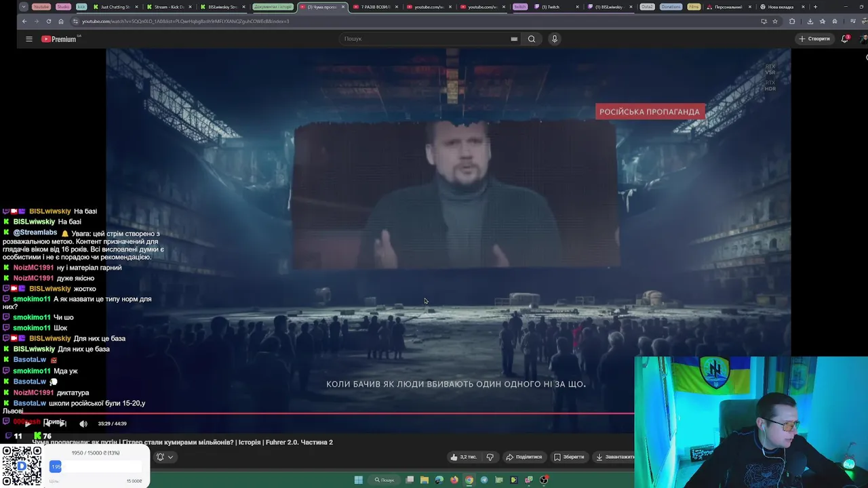The height and width of the screenshot is (488, 868).
Task: Switch to 'Just Chatting' Kick tab
Action: [116, 7]
